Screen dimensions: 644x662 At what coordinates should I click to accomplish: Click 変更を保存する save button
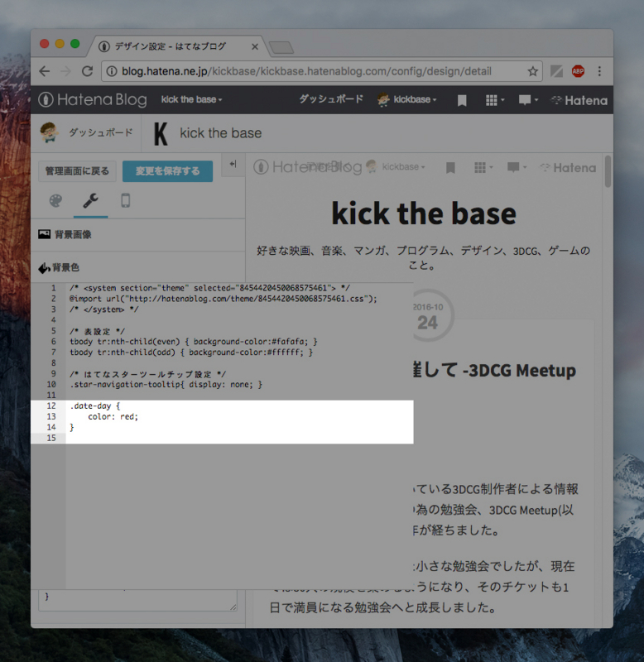pos(168,171)
